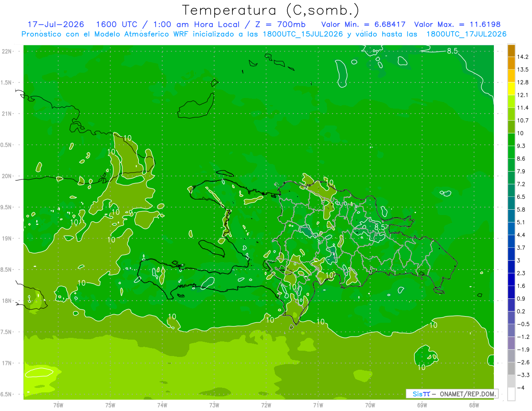This screenshot has height=411, width=532.
Task: Click the 21N latitude axis label
Action: (8, 114)
